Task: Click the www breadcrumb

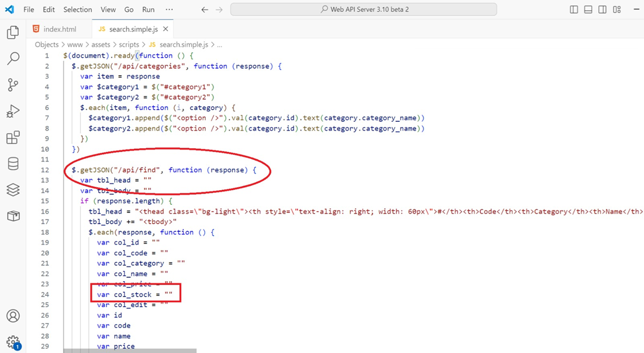Action: [x=75, y=44]
